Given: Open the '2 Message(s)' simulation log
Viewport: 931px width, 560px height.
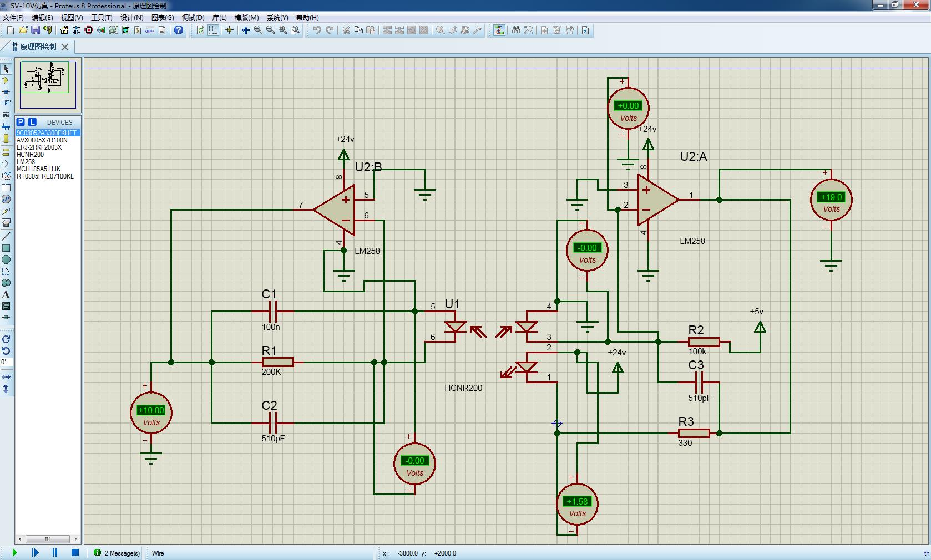Looking at the screenshot, I should coord(117,553).
